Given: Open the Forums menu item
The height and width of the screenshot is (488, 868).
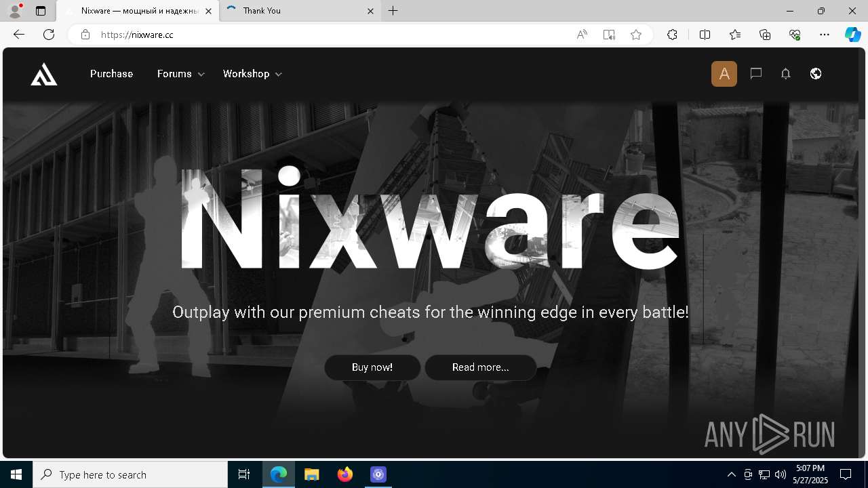Looking at the screenshot, I should tap(174, 74).
